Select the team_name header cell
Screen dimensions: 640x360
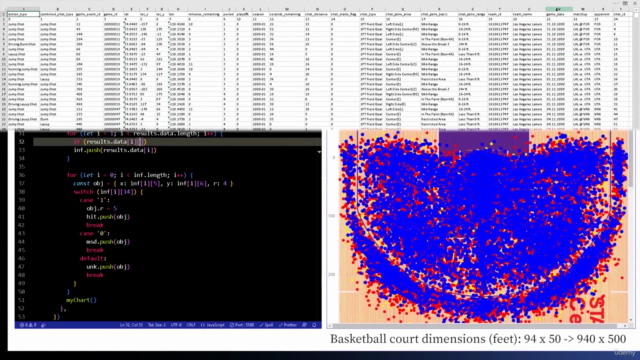[x=528, y=14]
